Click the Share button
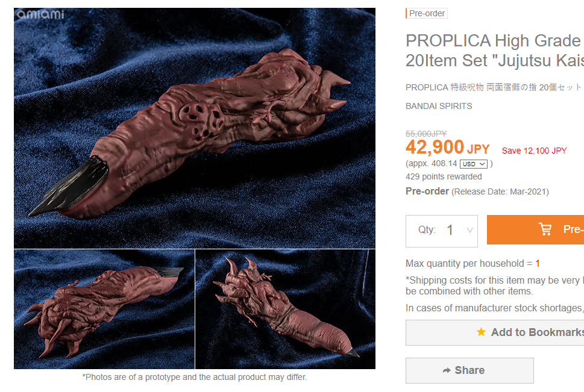 tap(469, 370)
